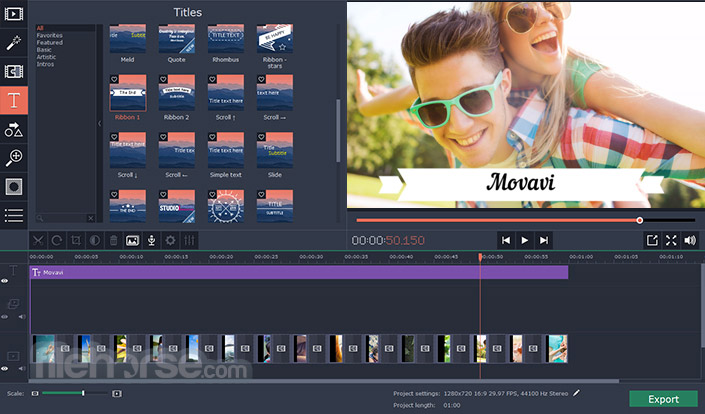The width and height of the screenshot is (705, 414).
Task: Click the zoom-out icon beside Scale
Action: (x=35, y=393)
